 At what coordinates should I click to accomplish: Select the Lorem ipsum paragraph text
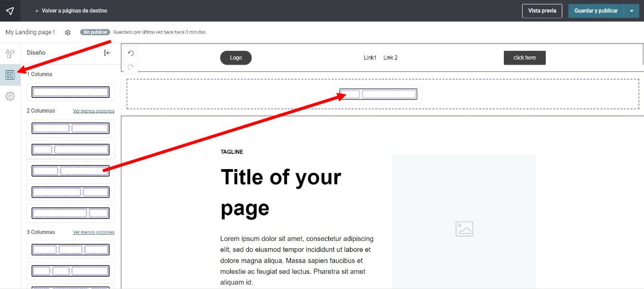pyautogui.click(x=296, y=261)
